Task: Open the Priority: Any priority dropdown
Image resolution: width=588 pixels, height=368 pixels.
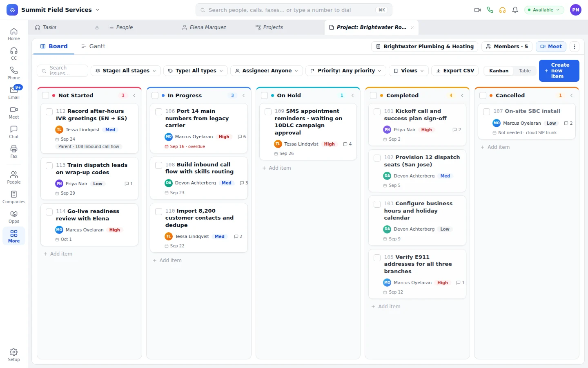Action: coord(346,71)
